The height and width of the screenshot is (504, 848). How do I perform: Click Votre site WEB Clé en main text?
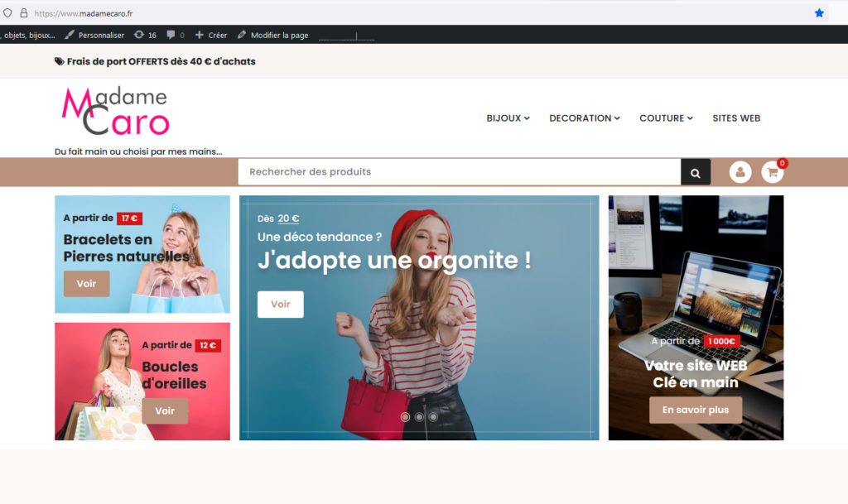[x=696, y=374]
